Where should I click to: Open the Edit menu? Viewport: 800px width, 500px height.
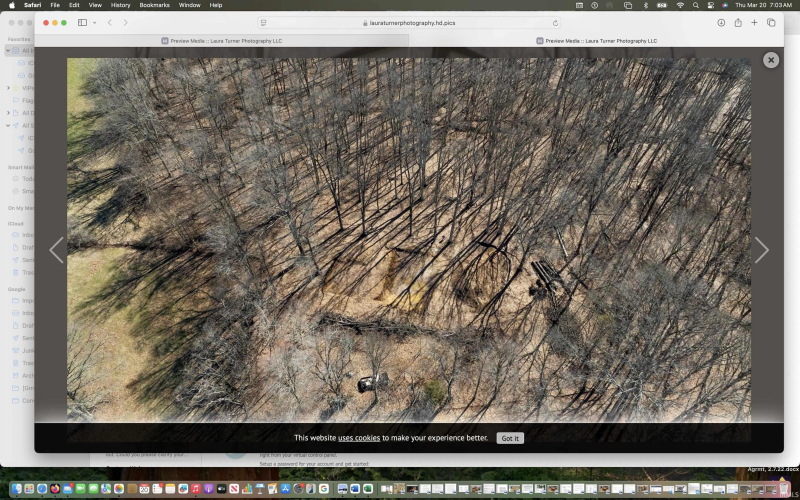pos(74,5)
